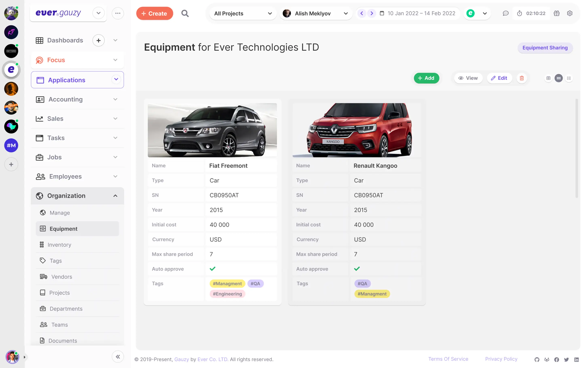Open the GitHub icon in footer

point(537,360)
